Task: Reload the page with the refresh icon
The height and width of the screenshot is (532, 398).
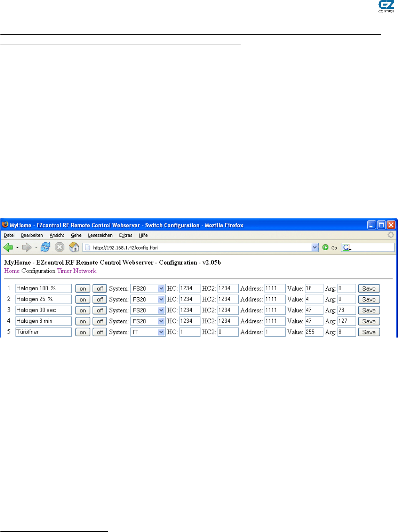Action: (45, 247)
